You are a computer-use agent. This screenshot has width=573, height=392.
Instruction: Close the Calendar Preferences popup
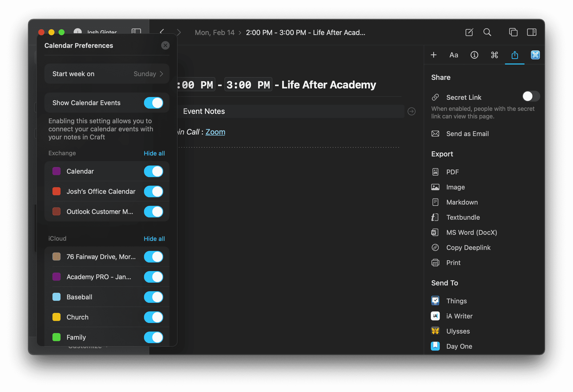(165, 45)
